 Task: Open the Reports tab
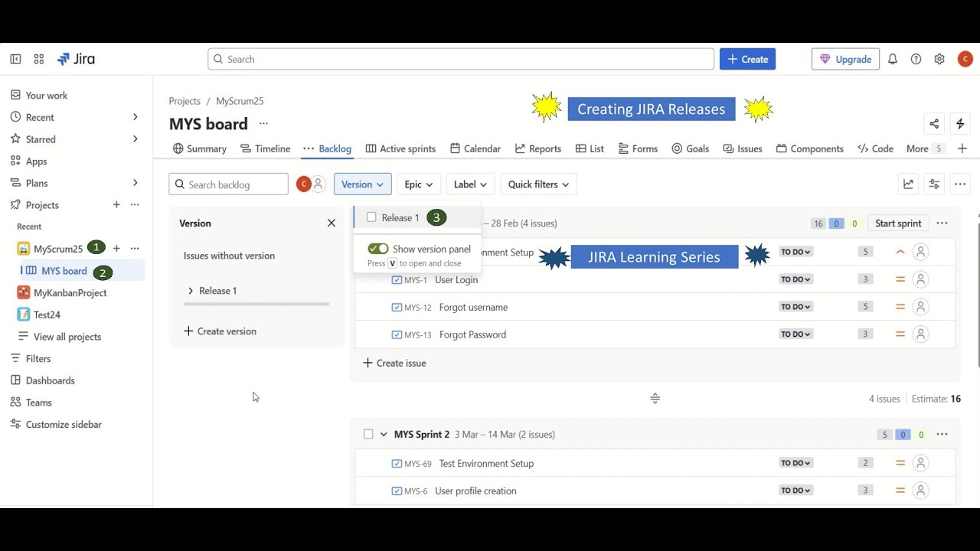[538, 148]
